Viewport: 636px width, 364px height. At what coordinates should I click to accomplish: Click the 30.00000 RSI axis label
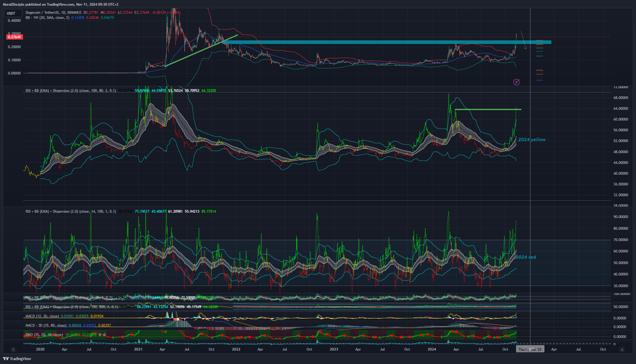click(621, 286)
